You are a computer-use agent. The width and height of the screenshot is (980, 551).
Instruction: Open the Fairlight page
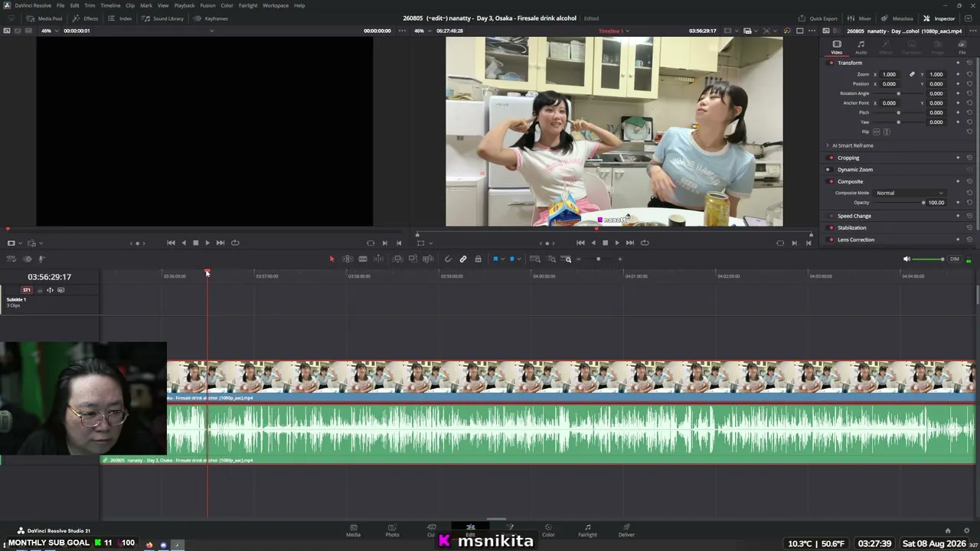(x=587, y=530)
